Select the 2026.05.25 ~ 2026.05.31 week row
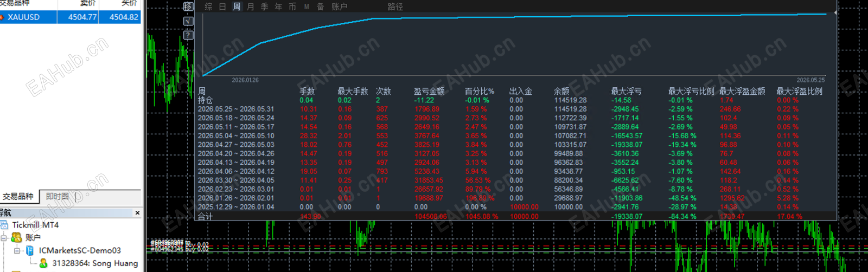 [x=515, y=109]
